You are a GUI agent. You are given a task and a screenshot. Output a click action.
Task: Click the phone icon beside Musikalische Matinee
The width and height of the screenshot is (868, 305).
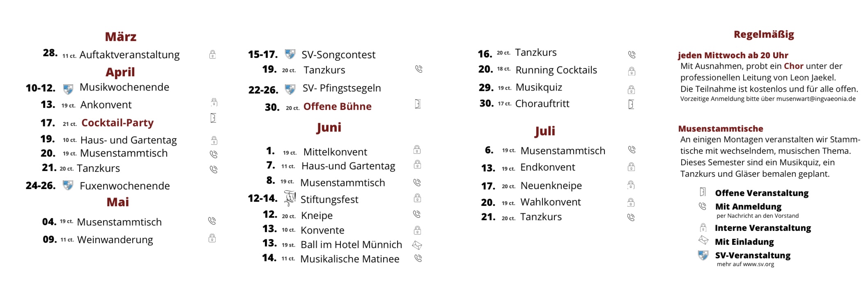(x=418, y=258)
